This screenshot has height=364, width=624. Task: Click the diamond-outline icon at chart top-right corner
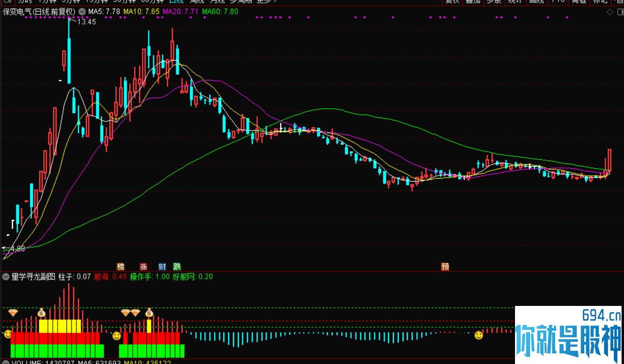pyautogui.click(x=609, y=12)
